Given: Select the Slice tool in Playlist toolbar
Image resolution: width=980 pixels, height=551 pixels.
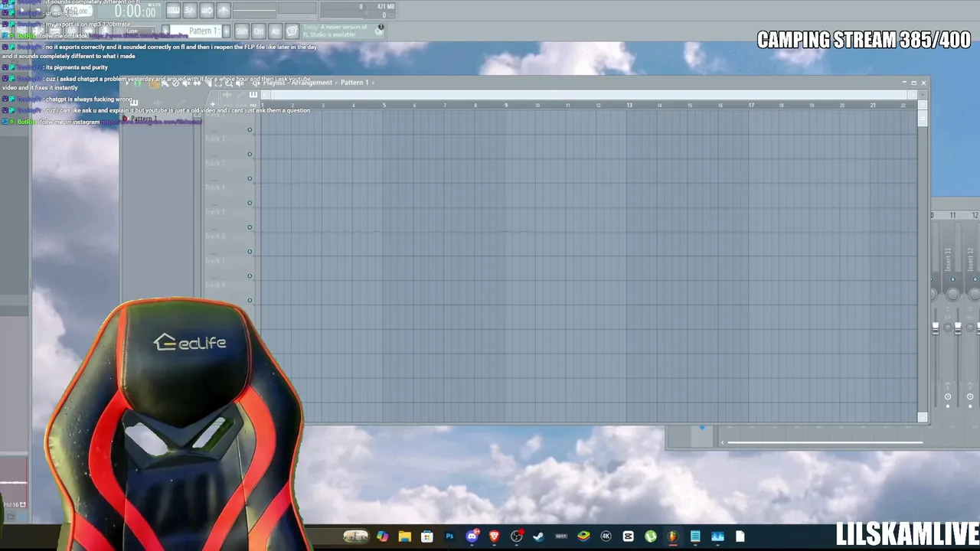Looking at the screenshot, I should (209, 83).
